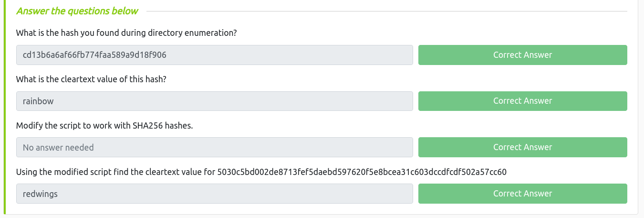Click the green vertical bar at left edge

coord(5,109)
